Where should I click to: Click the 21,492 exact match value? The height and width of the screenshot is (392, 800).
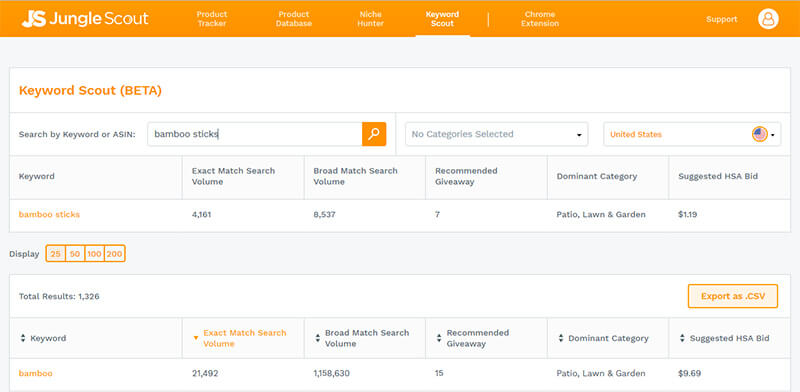205,373
